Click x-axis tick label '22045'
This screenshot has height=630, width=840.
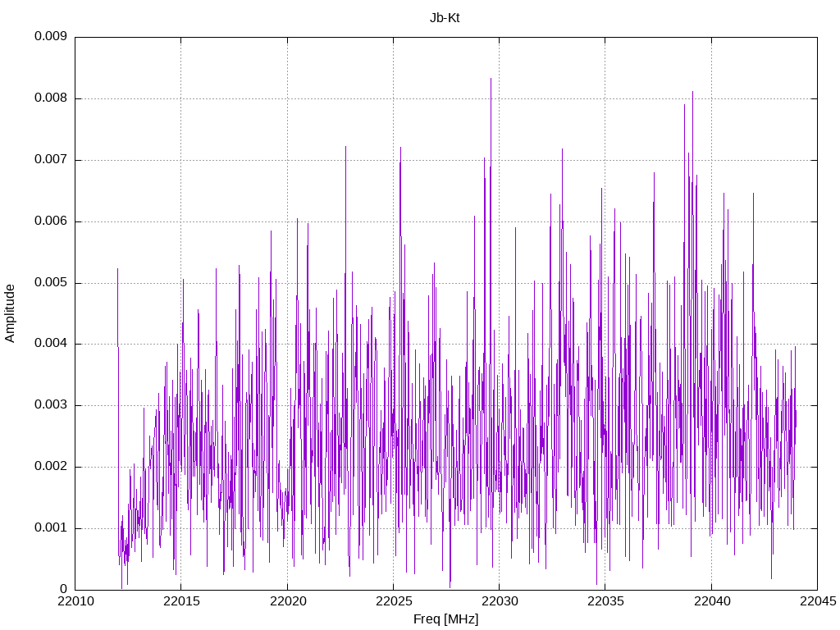818,601
